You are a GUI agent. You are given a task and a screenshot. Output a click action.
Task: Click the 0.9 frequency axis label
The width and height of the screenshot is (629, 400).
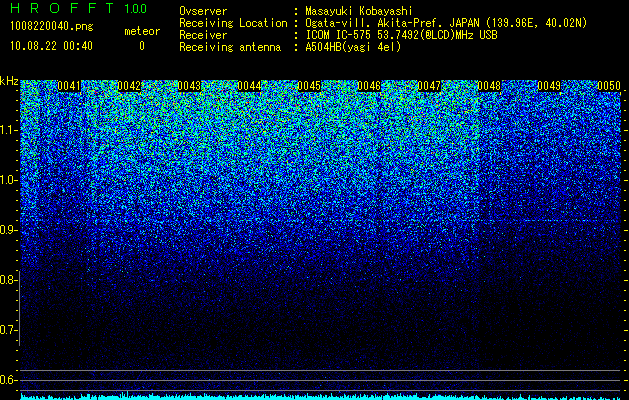tap(8, 230)
